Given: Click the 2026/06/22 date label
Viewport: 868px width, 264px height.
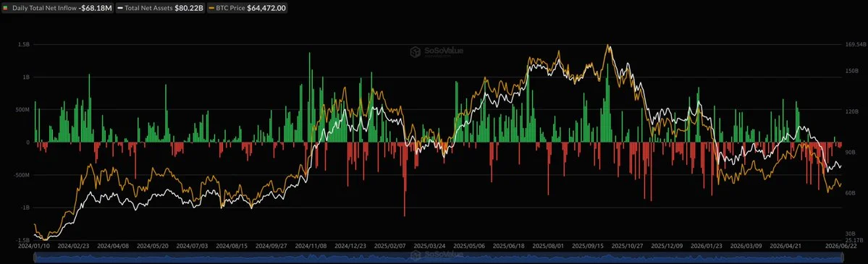Looking at the screenshot, I should (841, 245).
